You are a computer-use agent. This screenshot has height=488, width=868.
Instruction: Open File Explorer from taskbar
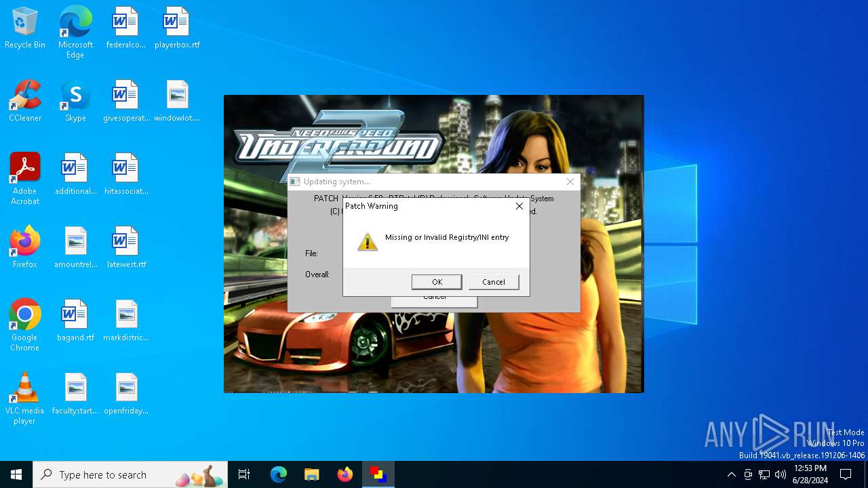point(311,474)
